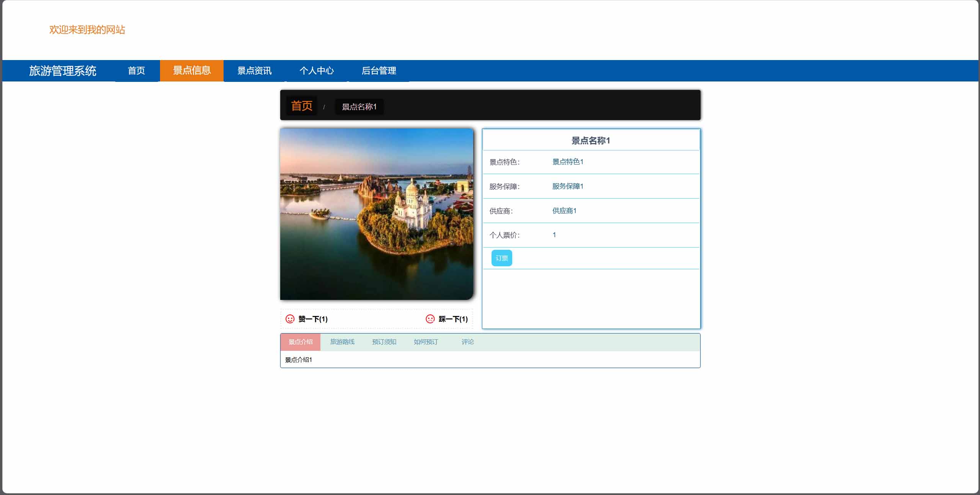Click the 景点特色1 value
Viewport: 980px width, 495px height.
pos(568,162)
